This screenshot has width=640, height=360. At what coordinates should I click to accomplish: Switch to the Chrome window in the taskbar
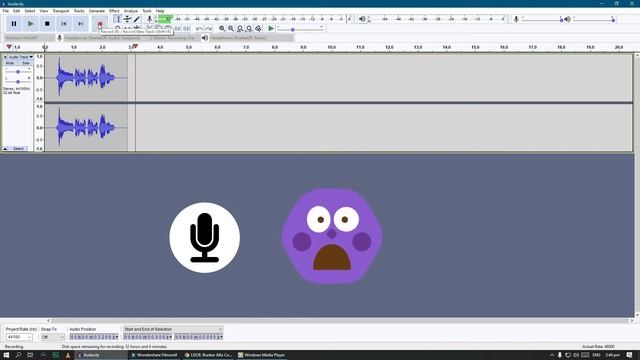click(208, 355)
